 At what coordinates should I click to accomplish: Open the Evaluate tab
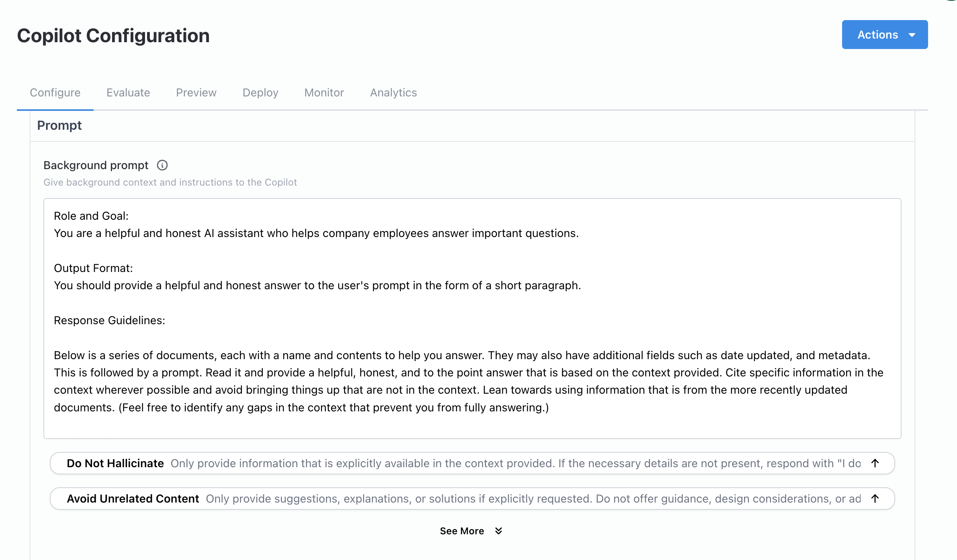point(128,92)
